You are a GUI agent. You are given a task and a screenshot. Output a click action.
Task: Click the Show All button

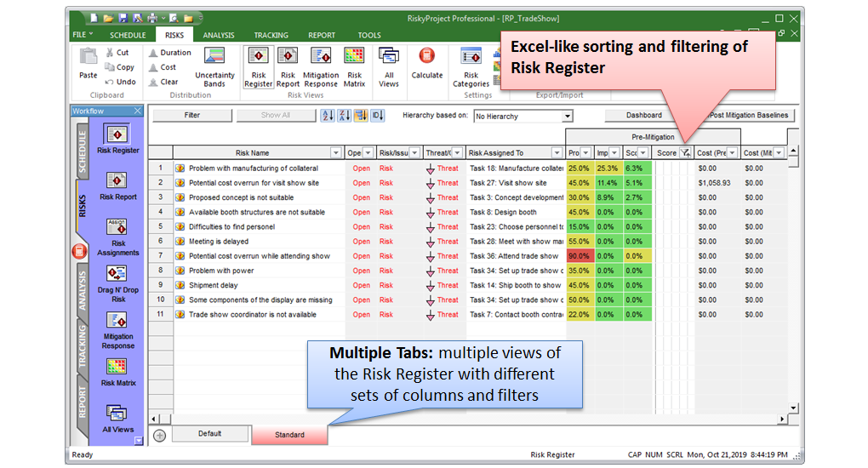pos(276,115)
